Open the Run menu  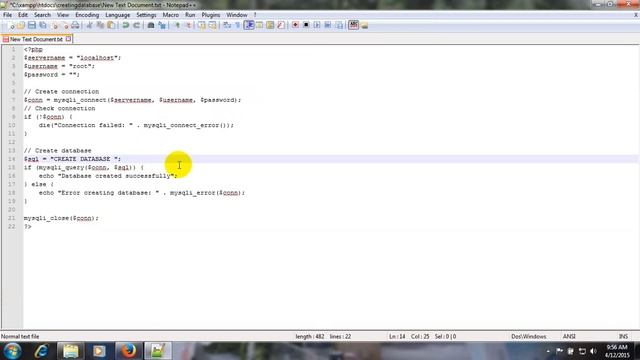coord(190,15)
